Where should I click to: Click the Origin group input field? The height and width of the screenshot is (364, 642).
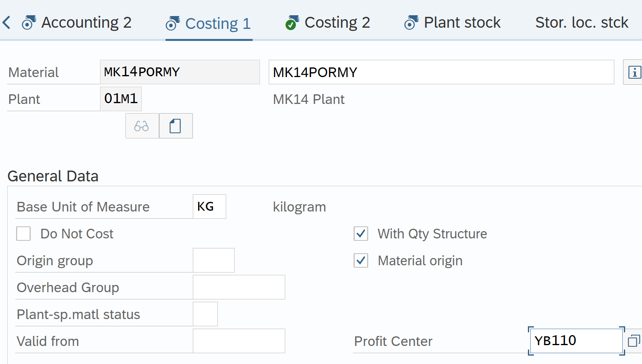(213, 260)
